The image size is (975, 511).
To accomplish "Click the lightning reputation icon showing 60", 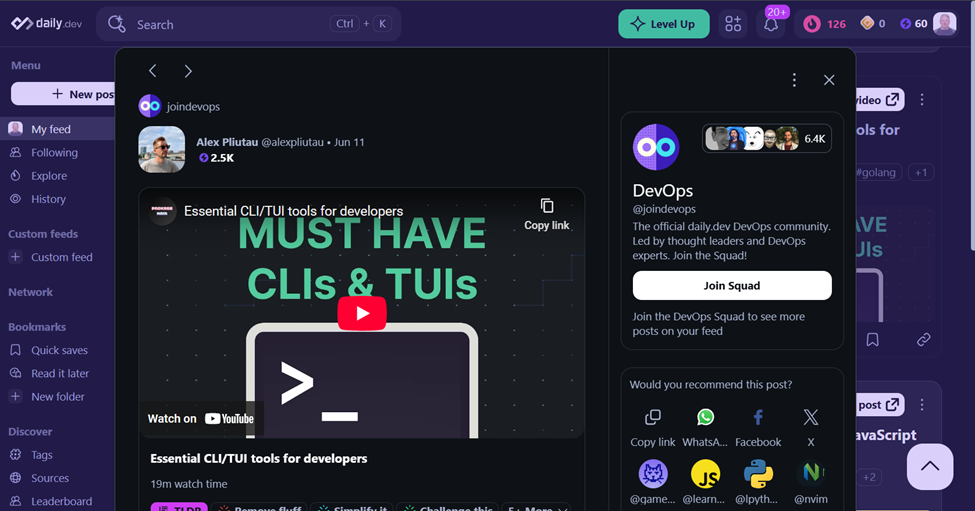I will coord(905,24).
